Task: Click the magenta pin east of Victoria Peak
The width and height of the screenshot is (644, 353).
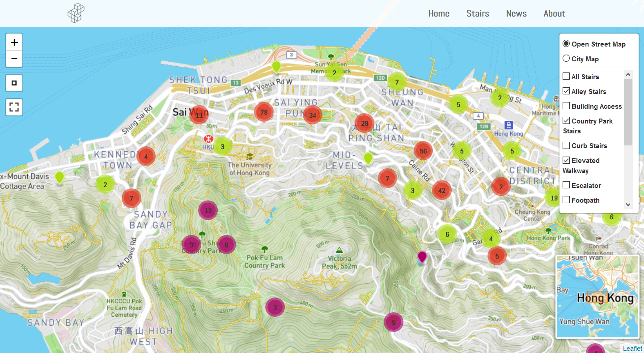Action: coord(422,256)
